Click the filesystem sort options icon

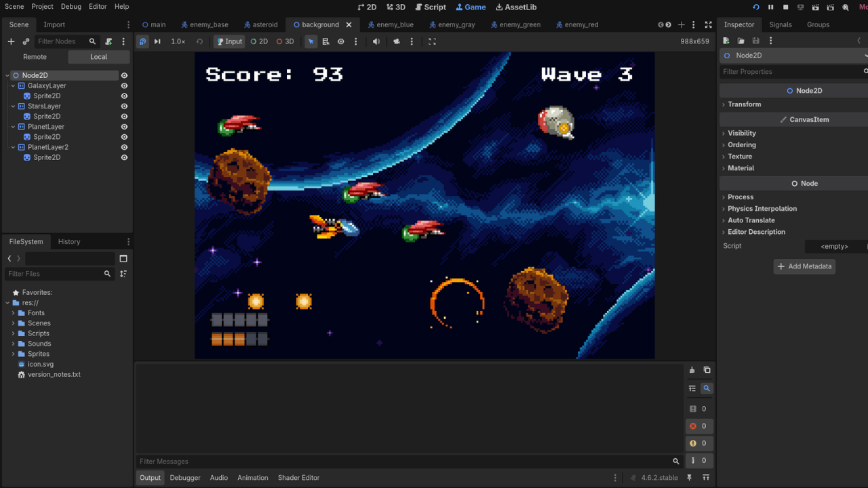coord(123,274)
